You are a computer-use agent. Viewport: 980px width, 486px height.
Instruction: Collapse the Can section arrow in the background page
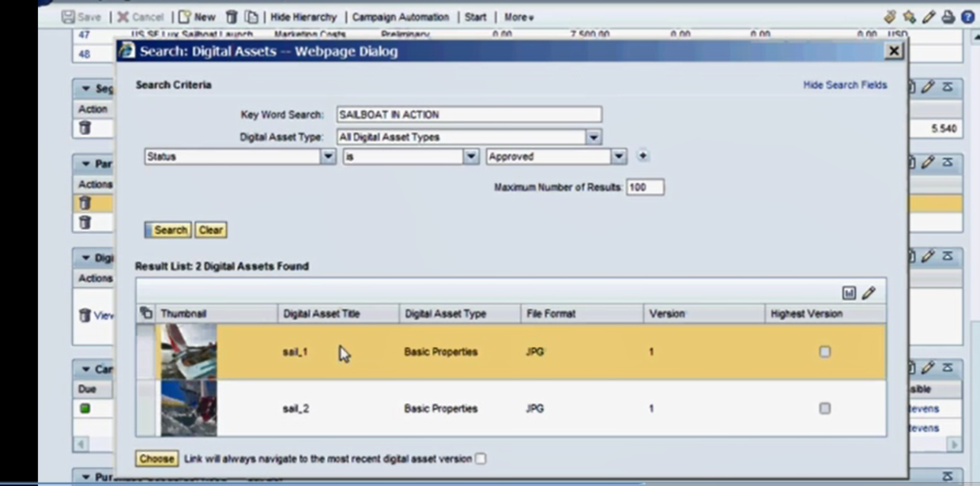(85, 369)
